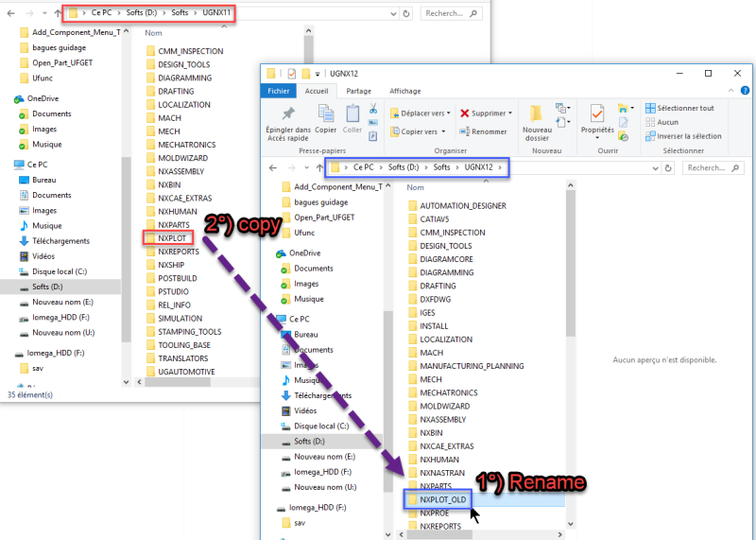Click Sélectionner tout in ribbon
The height and width of the screenshot is (540, 756).
click(679, 108)
